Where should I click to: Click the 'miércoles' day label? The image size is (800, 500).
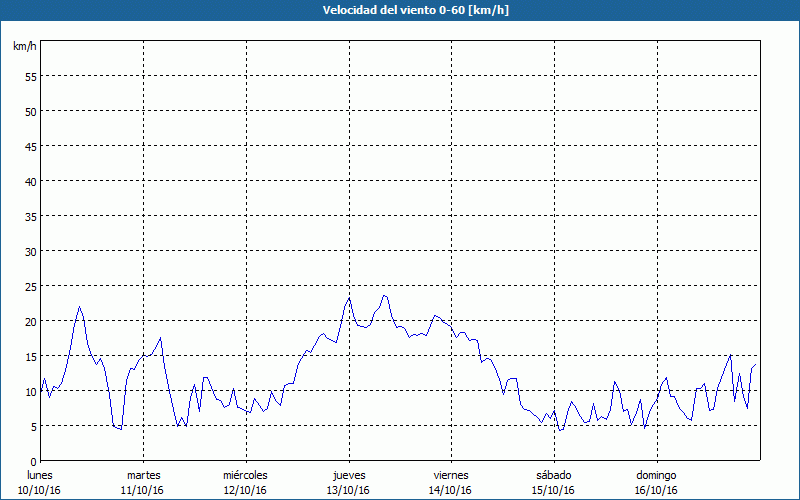pyautogui.click(x=245, y=475)
